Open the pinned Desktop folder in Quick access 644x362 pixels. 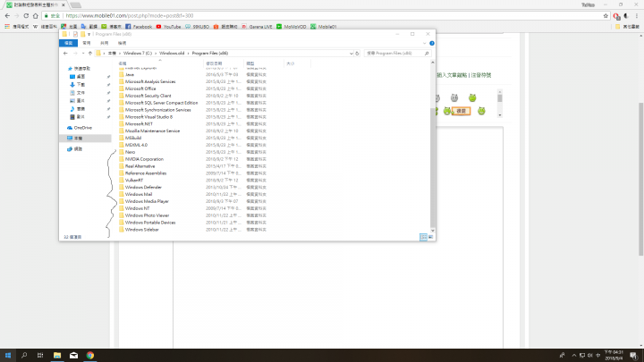[78, 77]
